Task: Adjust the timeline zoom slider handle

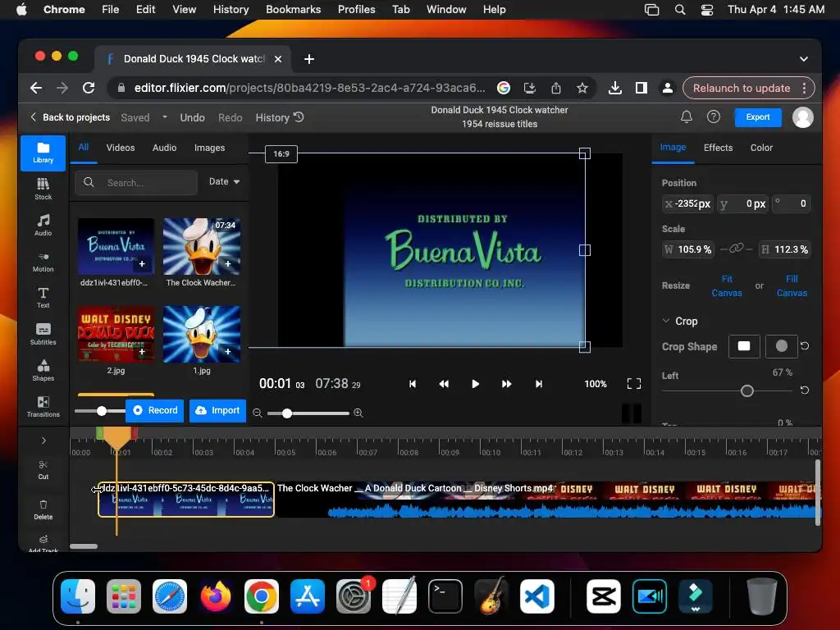Action: click(287, 413)
